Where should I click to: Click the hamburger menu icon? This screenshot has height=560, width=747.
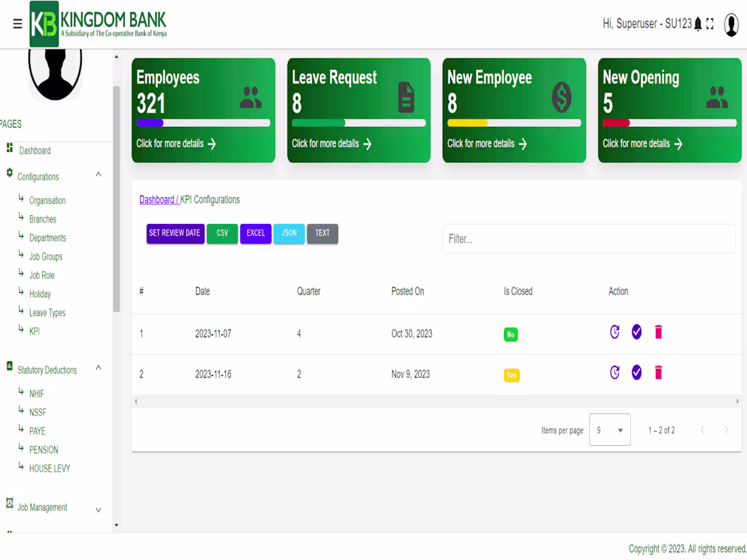[17, 23]
